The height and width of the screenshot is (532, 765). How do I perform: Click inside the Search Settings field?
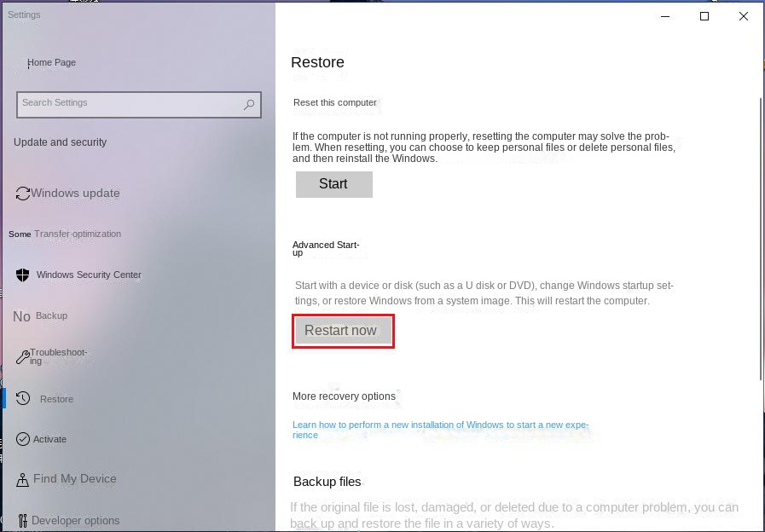(x=128, y=104)
